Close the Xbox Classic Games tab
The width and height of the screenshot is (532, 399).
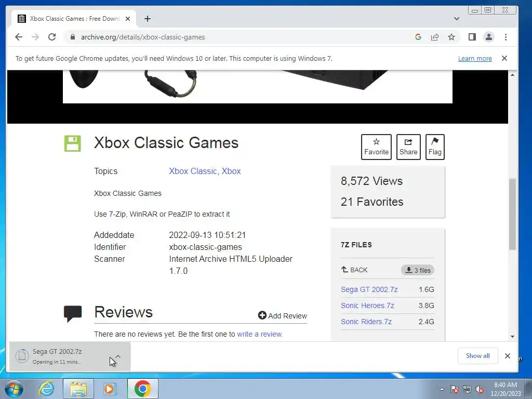coord(128,19)
